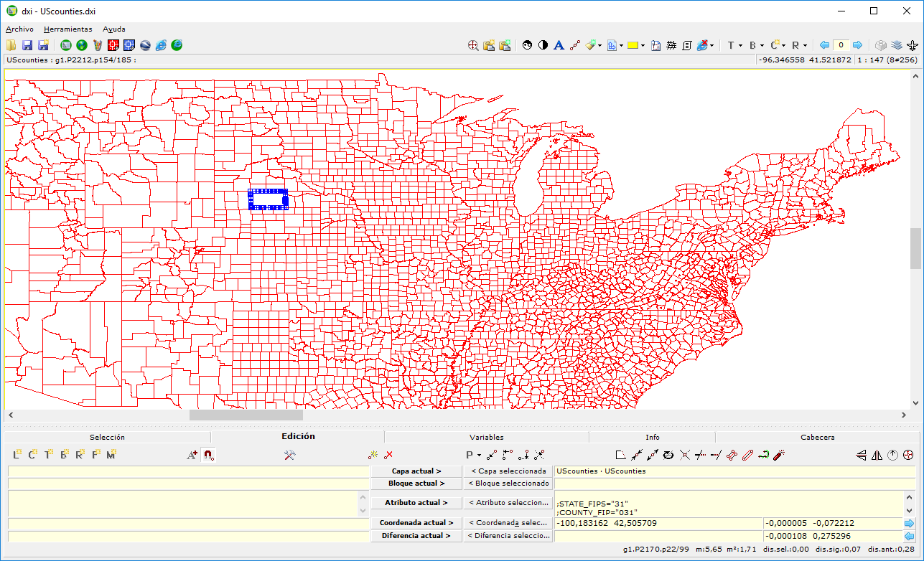Click the blue letter A text icon
Screen dimensions: 924x561
click(559, 45)
